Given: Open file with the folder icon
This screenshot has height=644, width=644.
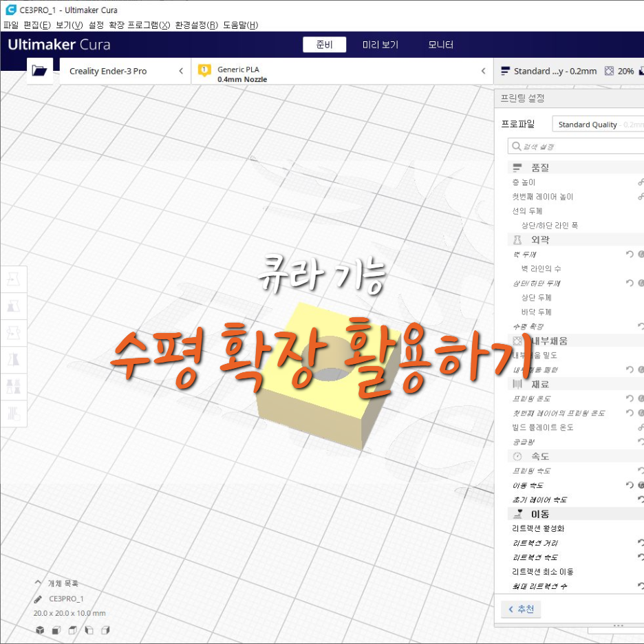Looking at the screenshot, I should click(x=39, y=71).
